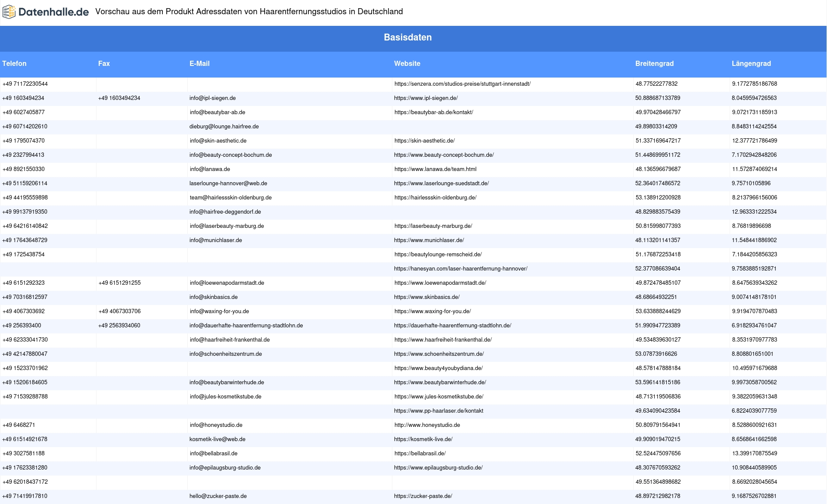The height and width of the screenshot is (504, 827).
Task: Select email info@lanawa.de
Action: click(210, 169)
